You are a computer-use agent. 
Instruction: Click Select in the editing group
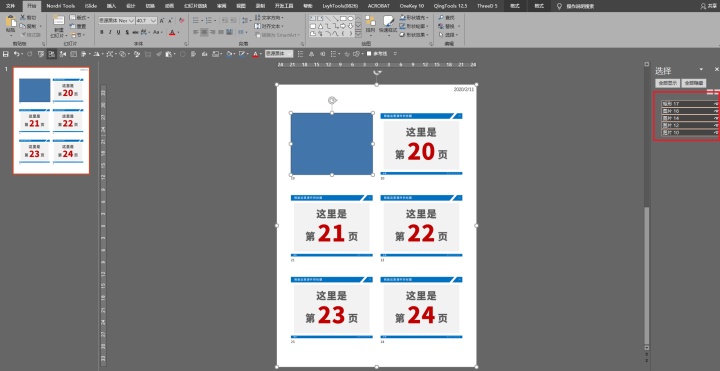pyautogui.click(x=449, y=35)
